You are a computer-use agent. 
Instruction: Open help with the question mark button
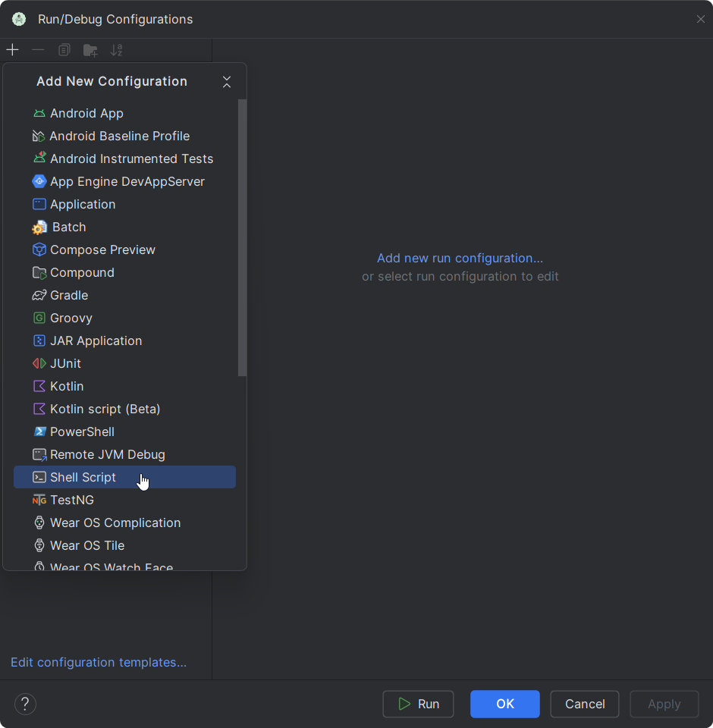pos(26,704)
